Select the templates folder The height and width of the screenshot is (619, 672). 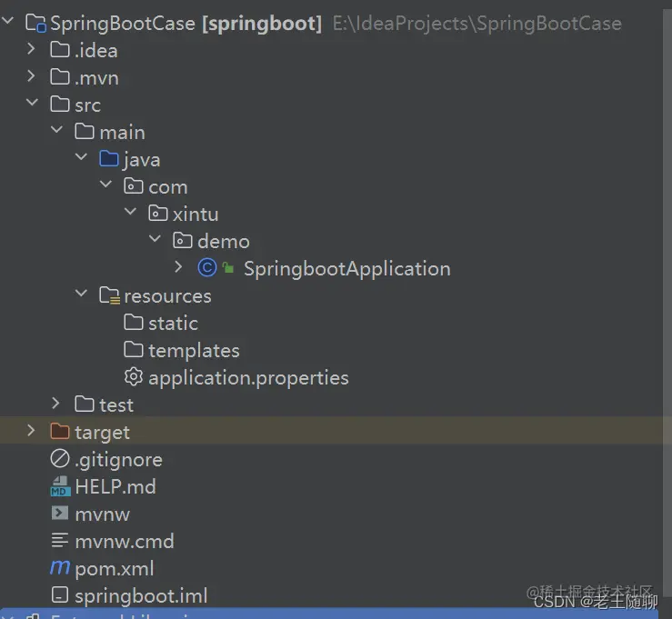pyautogui.click(x=194, y=350)
